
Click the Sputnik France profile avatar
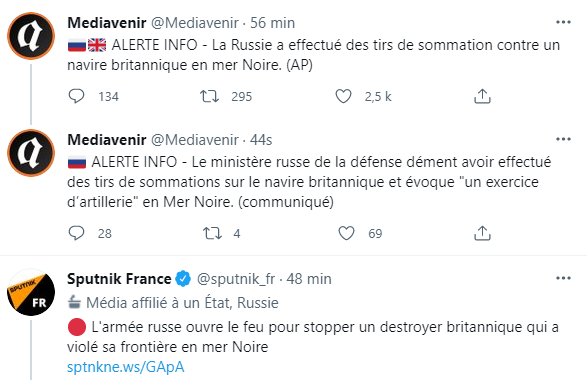click(31, 292)
